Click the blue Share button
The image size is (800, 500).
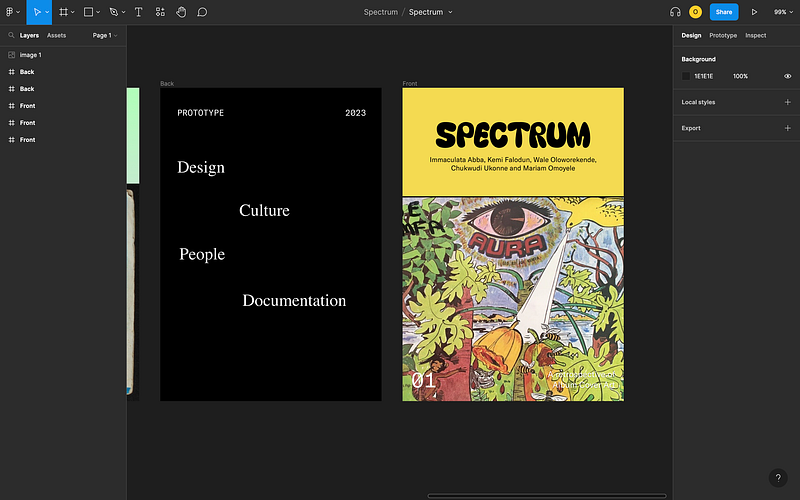point(724,12)
